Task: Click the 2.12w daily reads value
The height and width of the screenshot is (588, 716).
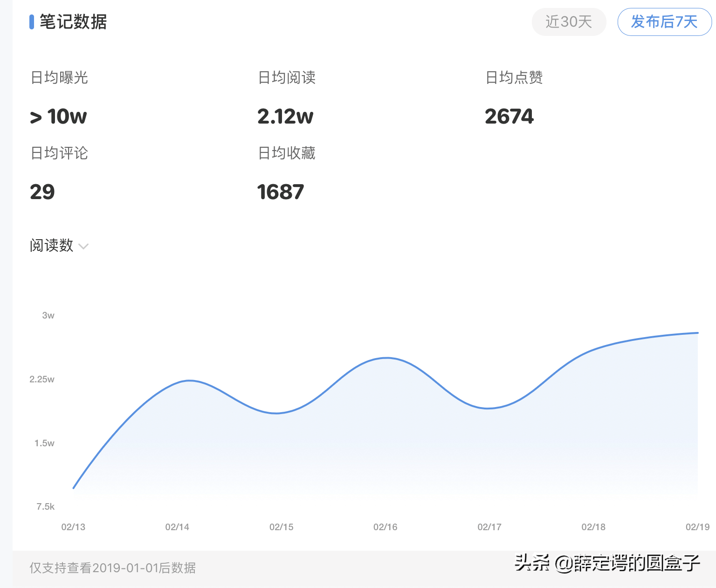Action: coord(285,117)
